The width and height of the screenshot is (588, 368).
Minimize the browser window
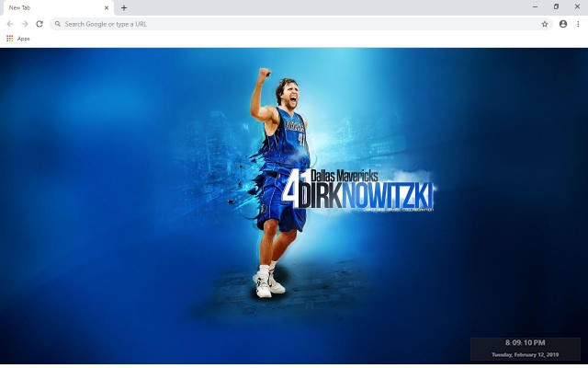tap(535, 6)
